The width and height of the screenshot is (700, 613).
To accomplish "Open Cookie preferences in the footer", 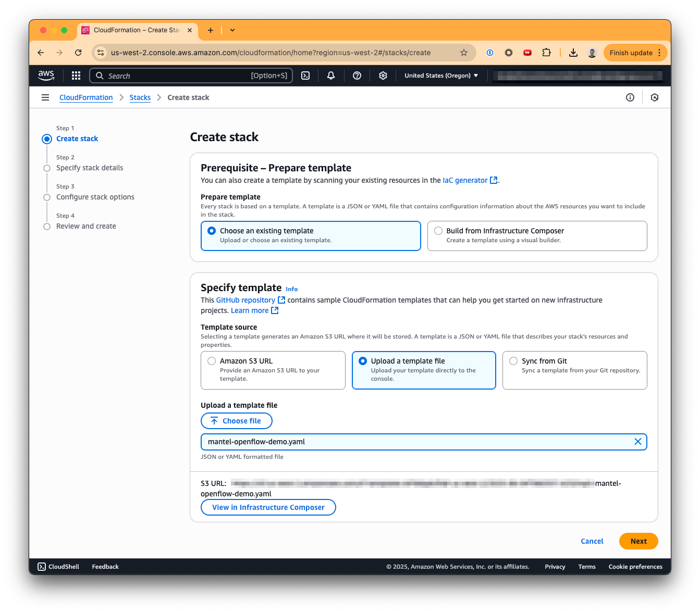I will 635,567.
